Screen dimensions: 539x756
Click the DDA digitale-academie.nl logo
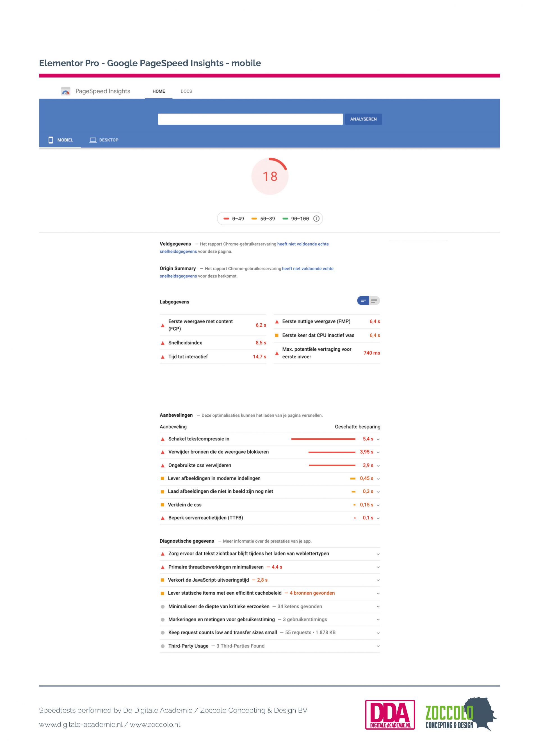(390, 714)
